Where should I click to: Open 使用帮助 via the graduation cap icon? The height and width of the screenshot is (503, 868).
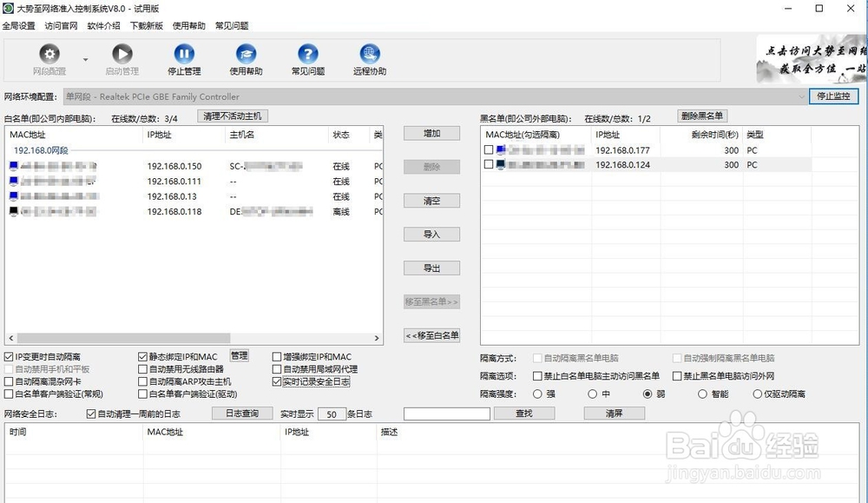click(246, 54)
